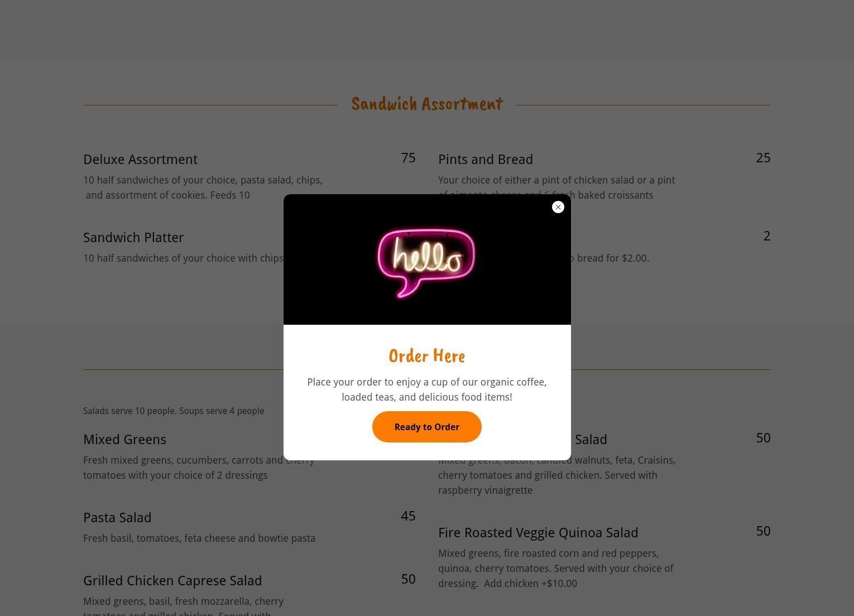Image resolution: width=854 pixels, height=616 pixels.
Task: Select the Order Here popup heading
Action: tap(427, 356)
